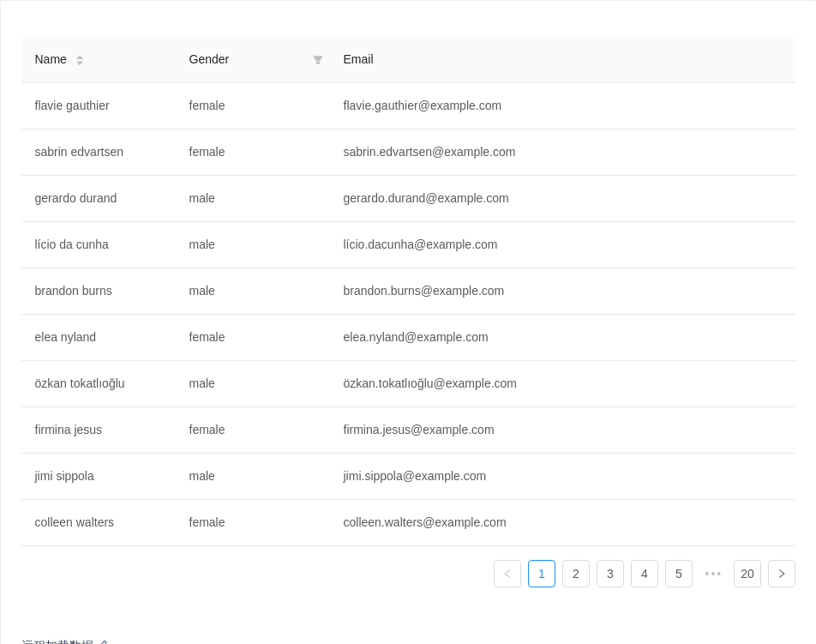
Task: Go to page 3
Action: click(610, 574)
